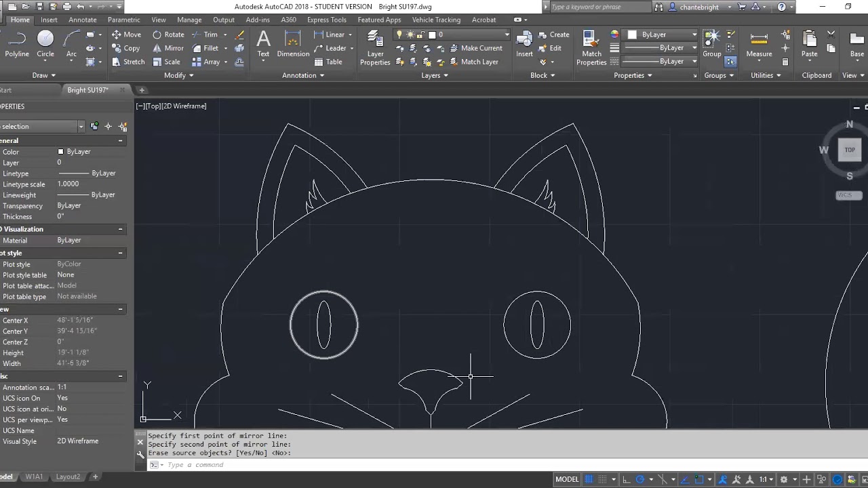Activate the Rotate command
Image resolution: width=868 pixels, height=488 pixels.
(168, 35)
